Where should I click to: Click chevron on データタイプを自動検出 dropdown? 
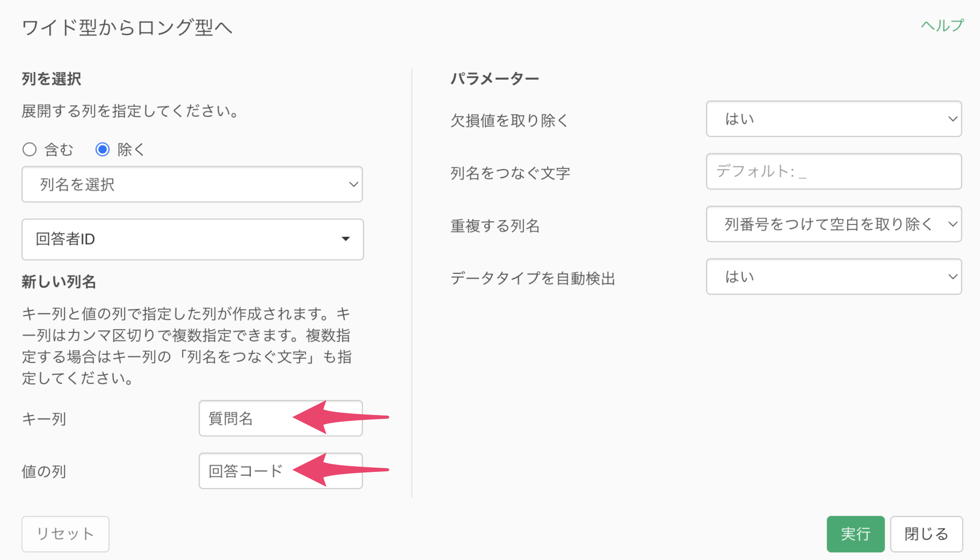coord(953,277)
